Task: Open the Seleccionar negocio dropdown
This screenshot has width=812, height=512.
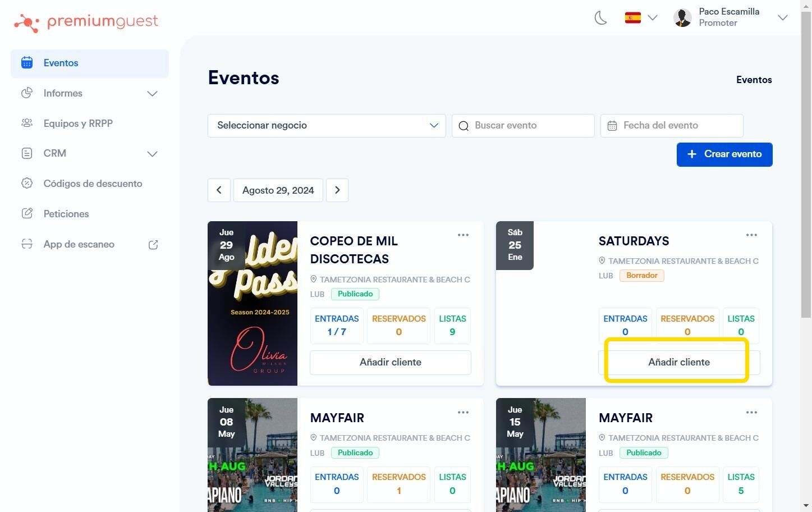Action: pos(327,126)
